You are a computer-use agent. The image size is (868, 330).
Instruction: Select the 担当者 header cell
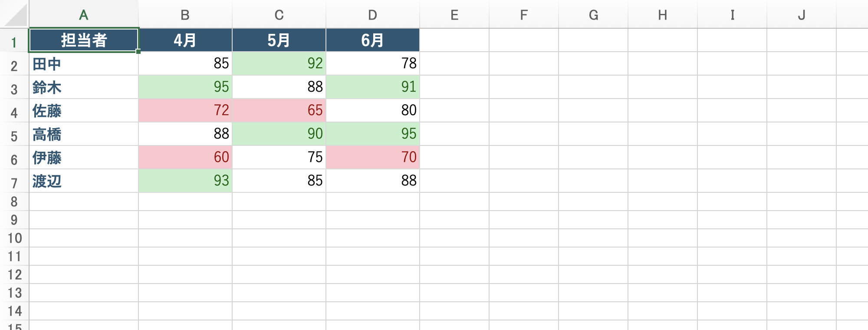(x=84, y=40)
